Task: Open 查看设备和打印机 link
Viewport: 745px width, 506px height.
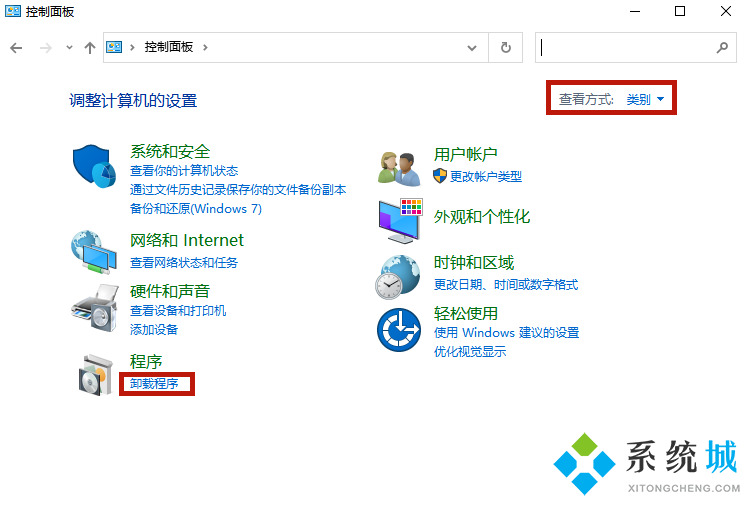Action: 178,311
